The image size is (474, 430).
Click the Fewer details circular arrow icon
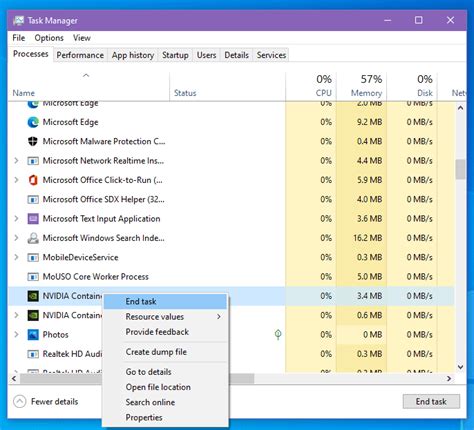click(x=19, y=402)
